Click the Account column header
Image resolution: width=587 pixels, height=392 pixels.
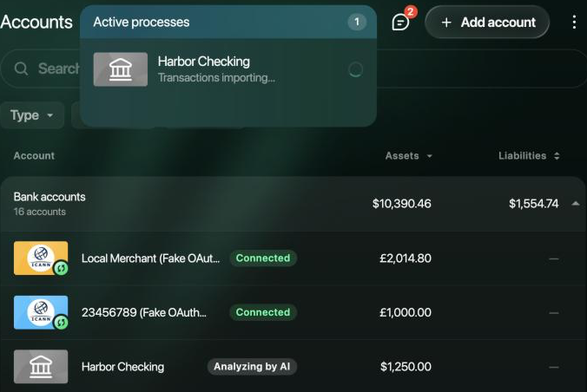34,155
